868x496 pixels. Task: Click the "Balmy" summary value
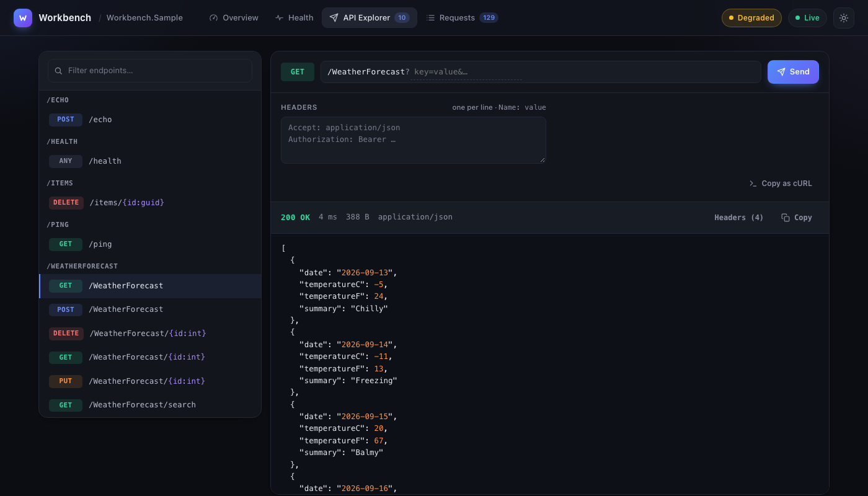tap(366, 453)
